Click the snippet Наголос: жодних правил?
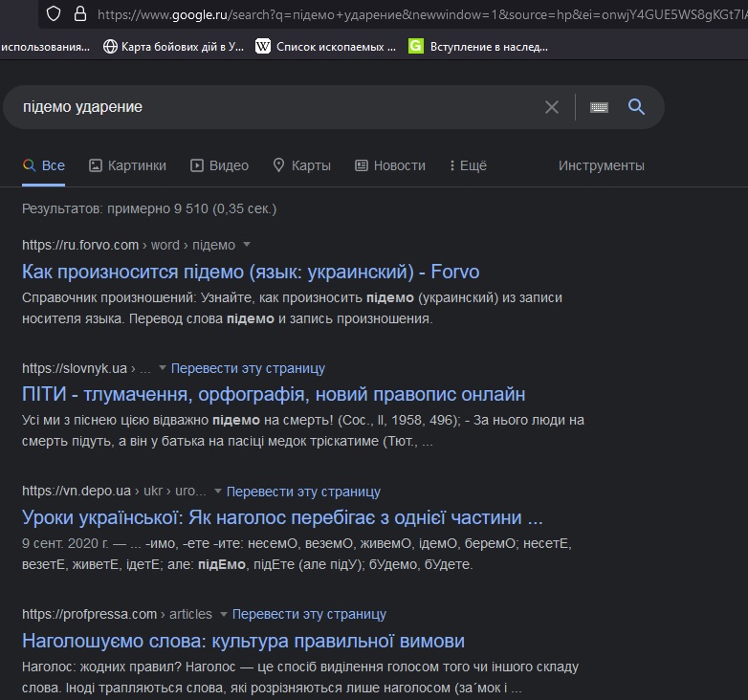Viewport: 748px width, 700px height. pyautogui.click(x=300, y=677)
